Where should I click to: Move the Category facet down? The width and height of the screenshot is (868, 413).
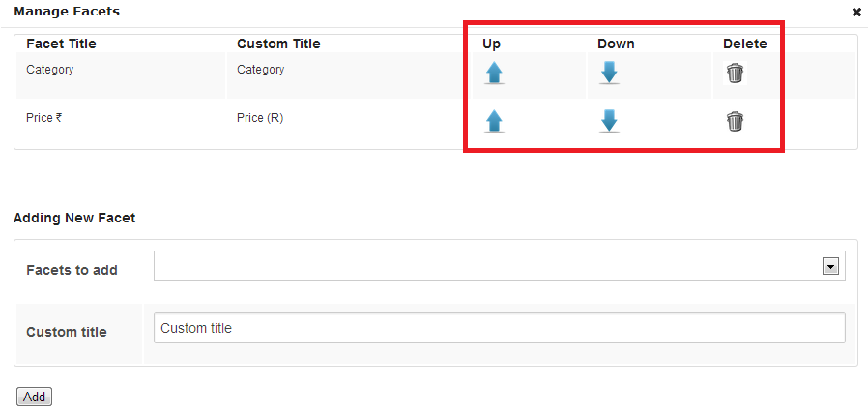609,74
